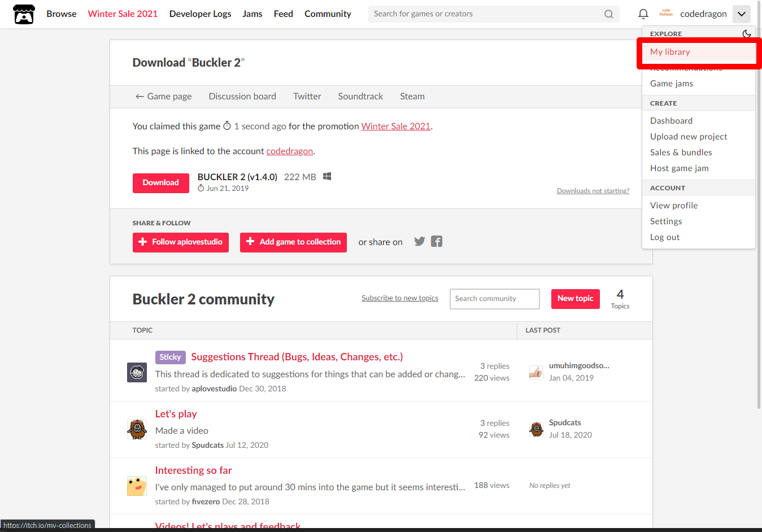762x532 pixels.
Task: Click Winter Sale 2021 promotion link
Action: (x=396, y=127)
